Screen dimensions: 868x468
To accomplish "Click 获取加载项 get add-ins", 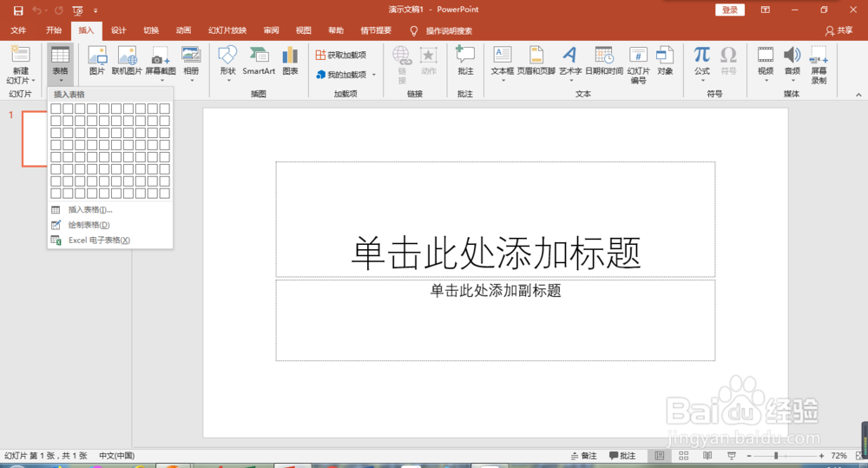I will [341, 55].
